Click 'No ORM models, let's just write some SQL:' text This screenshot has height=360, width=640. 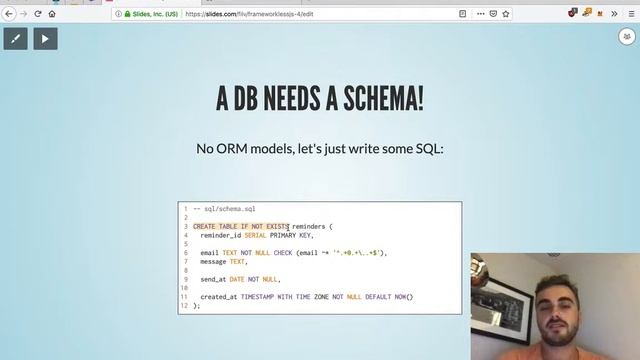pos(320,149)
